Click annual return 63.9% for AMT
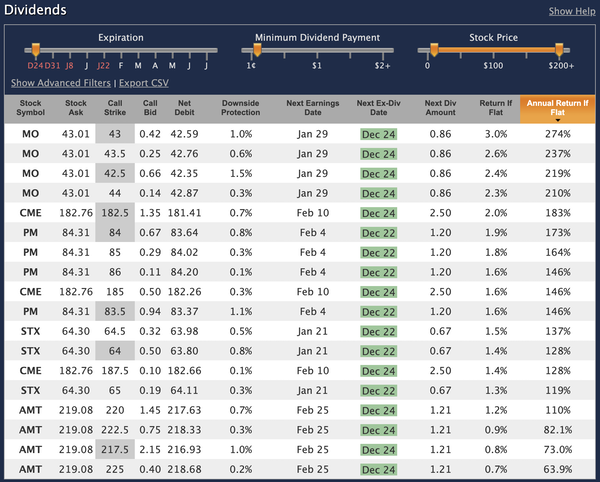The image size is (600, 482). click(x=558, y=469)
